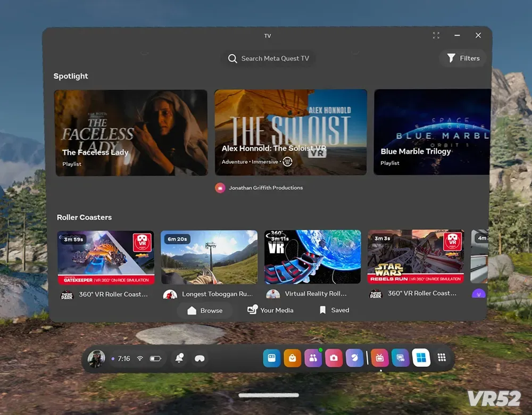Click the Search Meta Quest TV field

coord(268,59)
